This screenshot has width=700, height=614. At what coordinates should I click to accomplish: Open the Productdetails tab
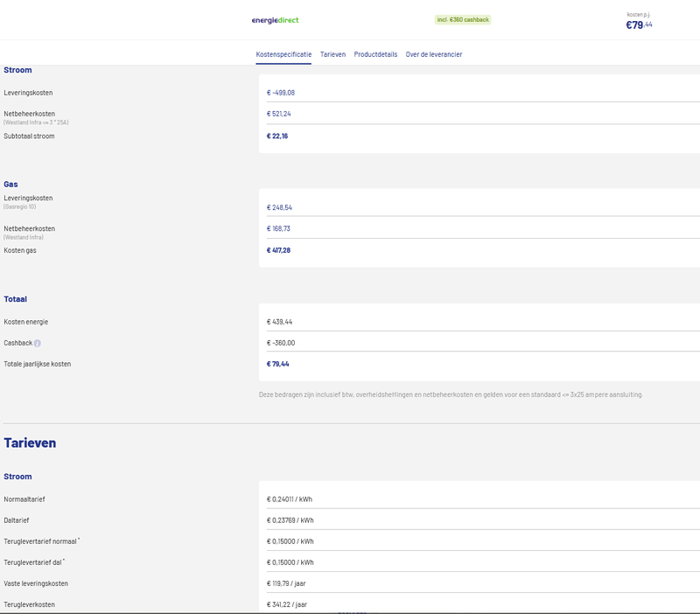(x=374, y=53)
